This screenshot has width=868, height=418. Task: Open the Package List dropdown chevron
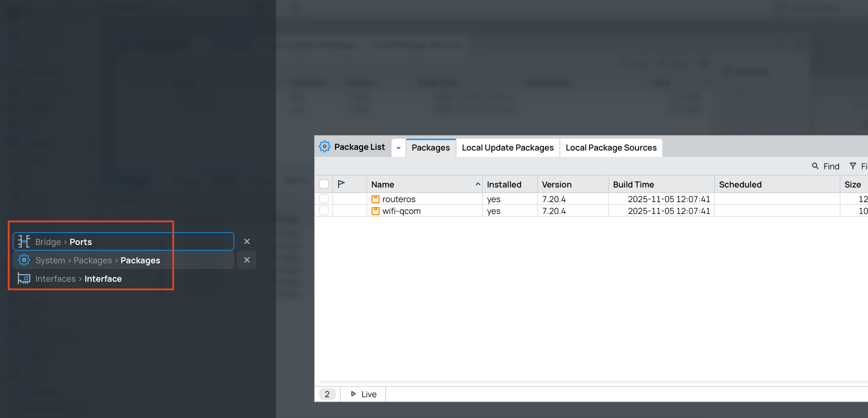tap(398, 148)
